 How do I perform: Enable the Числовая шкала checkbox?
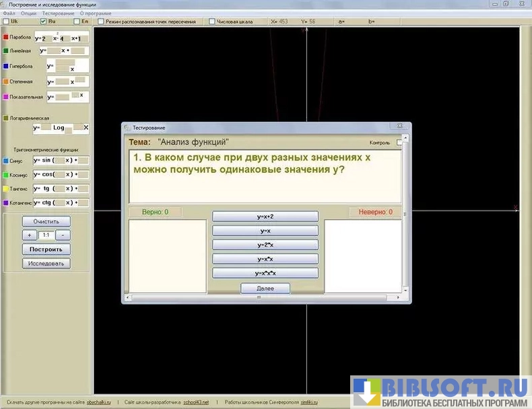tap(212, 22)
